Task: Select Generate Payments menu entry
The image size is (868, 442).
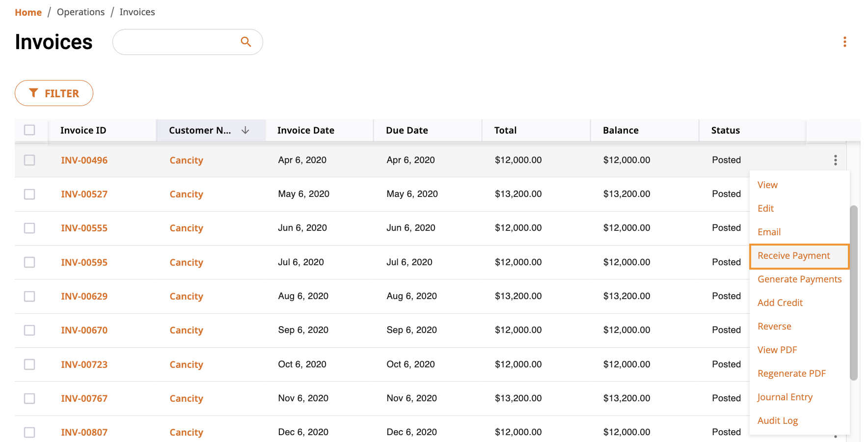Action: [799, 279]
